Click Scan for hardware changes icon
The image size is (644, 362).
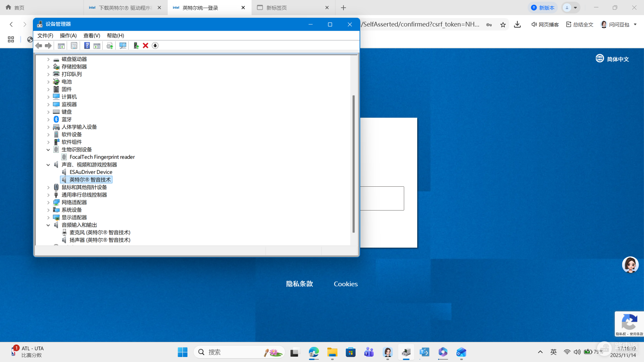pos(123,46)
